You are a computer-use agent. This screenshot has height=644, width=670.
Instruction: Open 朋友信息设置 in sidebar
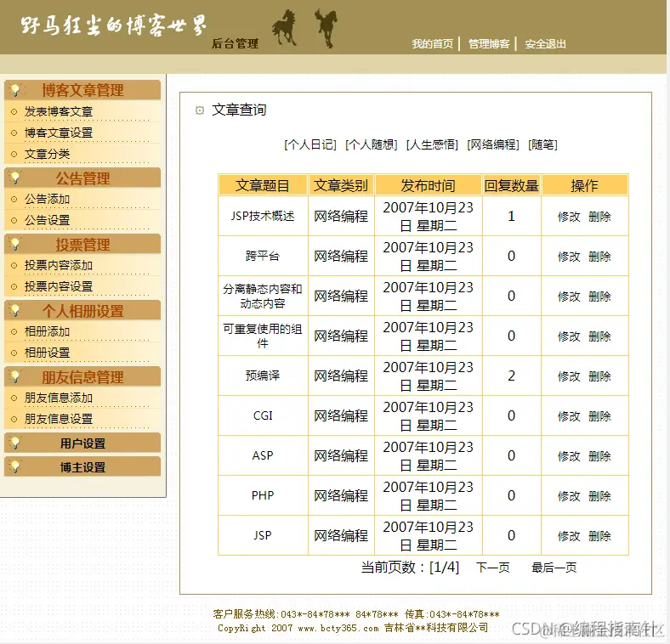(59, 419)
